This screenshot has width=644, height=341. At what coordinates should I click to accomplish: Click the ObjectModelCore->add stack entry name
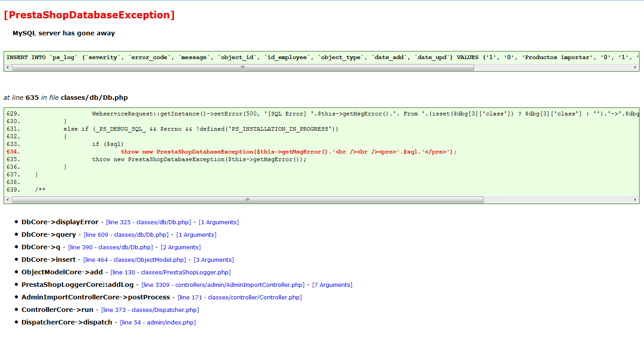tap(62, 272)
